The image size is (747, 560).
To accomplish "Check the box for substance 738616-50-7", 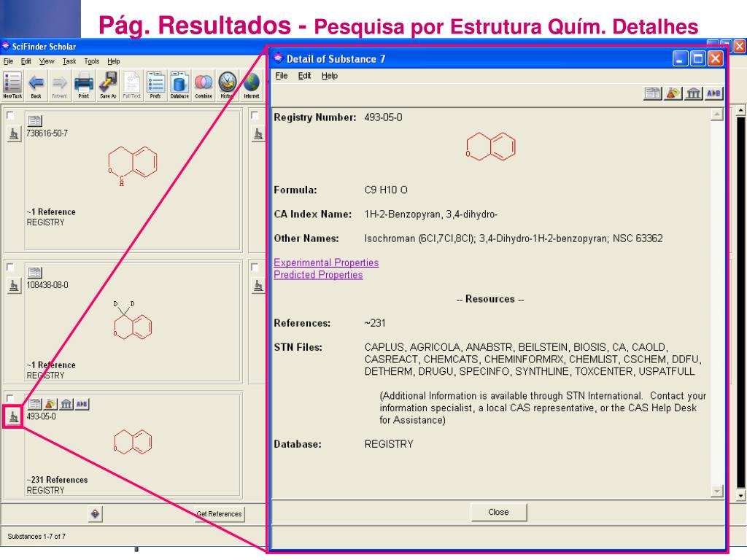I will pyautogui.click(x=10, y=116).
